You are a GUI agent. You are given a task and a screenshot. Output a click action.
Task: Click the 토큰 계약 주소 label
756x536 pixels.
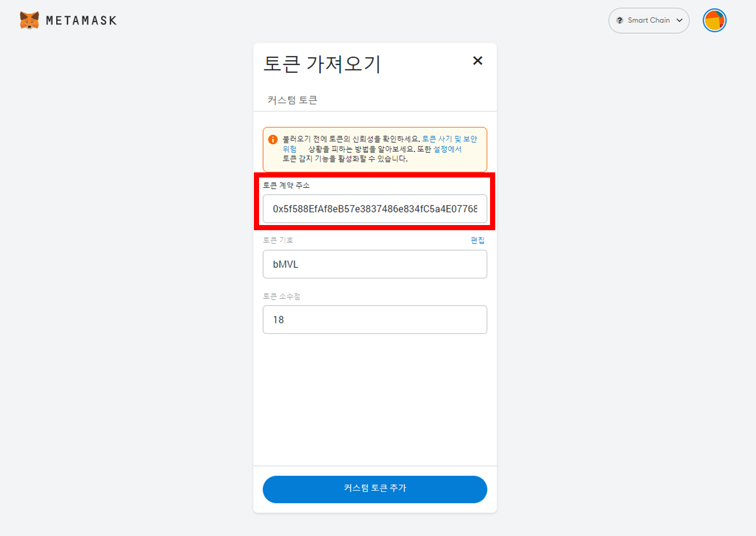point(287,186)
